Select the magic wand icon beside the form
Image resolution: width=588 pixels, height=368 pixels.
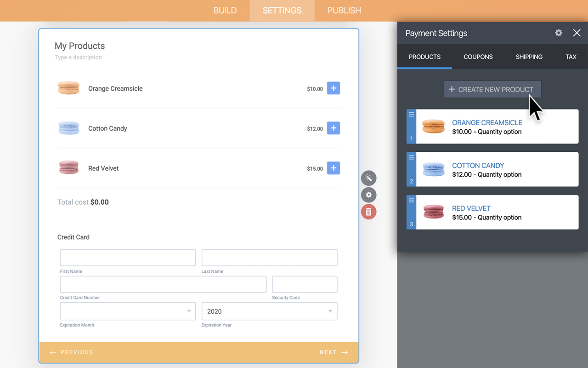[x=368, y=178]
